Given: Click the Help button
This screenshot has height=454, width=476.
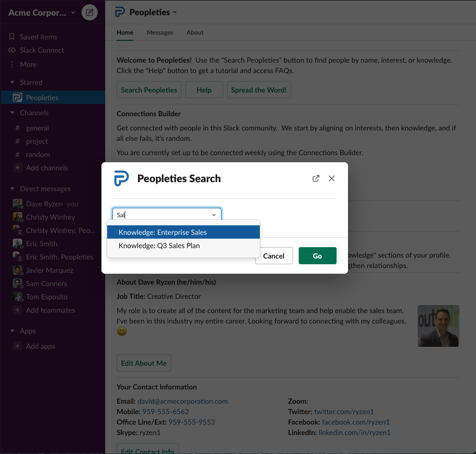Looking at the screenshot, I should pos(204,90).
